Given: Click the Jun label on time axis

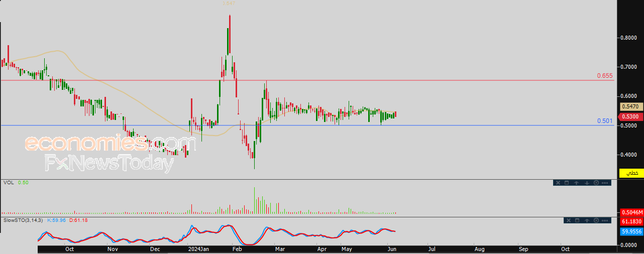Looking at the screenshot, I should (391, 248).
